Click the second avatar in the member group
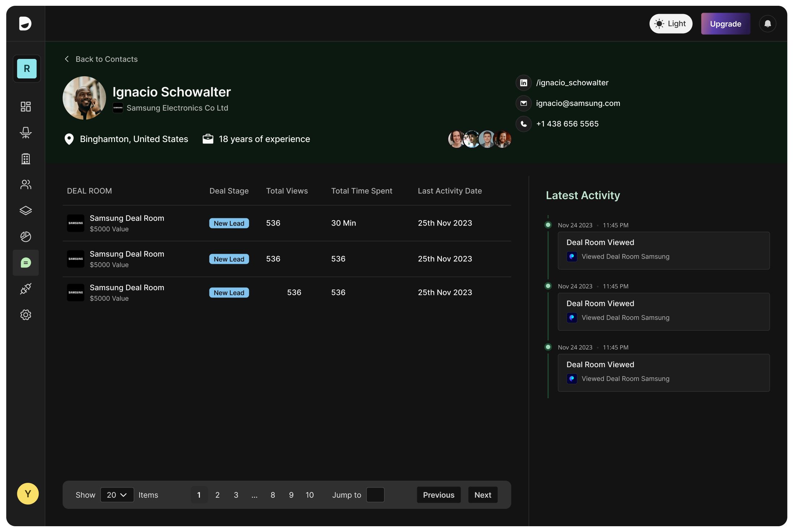Screen dimensions: 793x532 point(472,139)
